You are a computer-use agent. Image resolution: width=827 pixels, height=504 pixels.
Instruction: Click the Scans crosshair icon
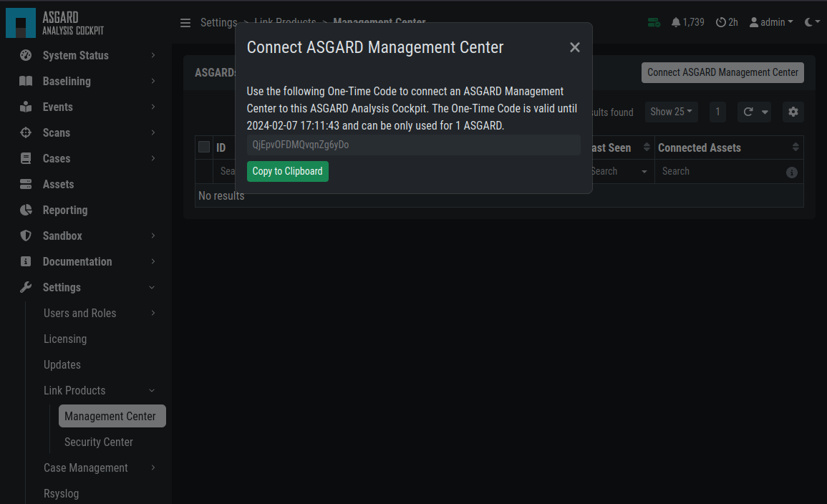point(25,133)
